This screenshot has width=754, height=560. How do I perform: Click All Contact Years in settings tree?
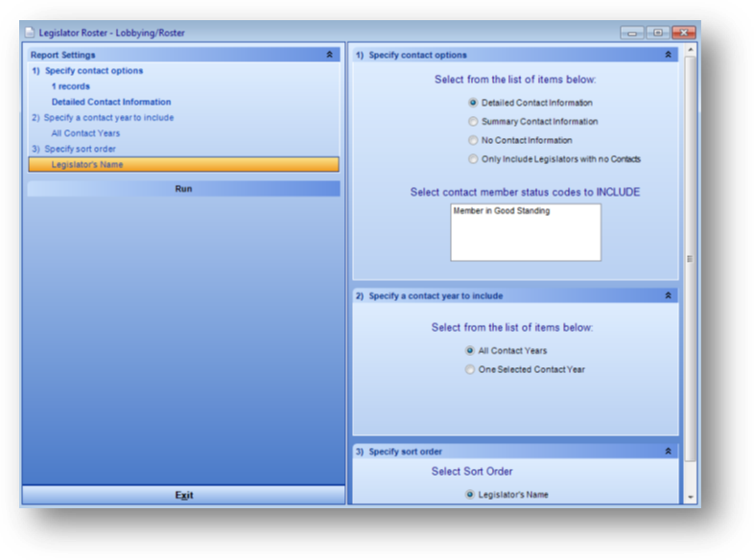click(x=85, y=133)
